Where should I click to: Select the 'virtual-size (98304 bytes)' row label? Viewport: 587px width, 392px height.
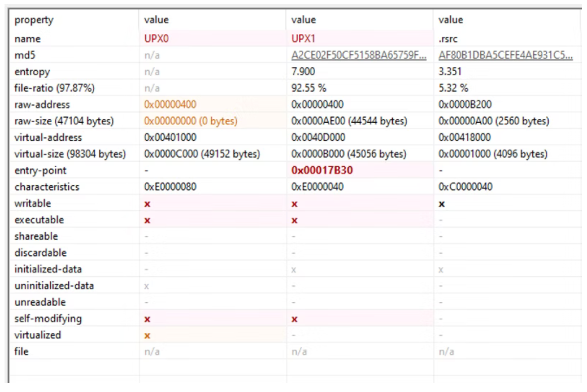pyautogui.click(x=70, y=154)
